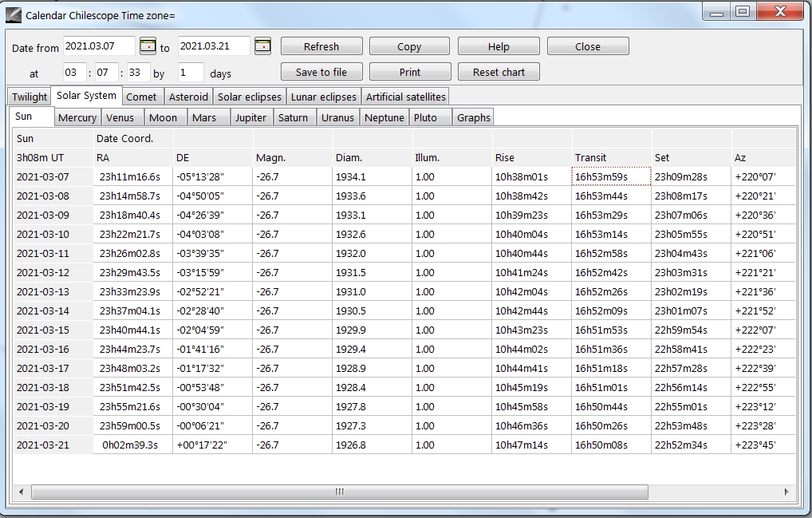Open the Comet tab

point(141,97)
